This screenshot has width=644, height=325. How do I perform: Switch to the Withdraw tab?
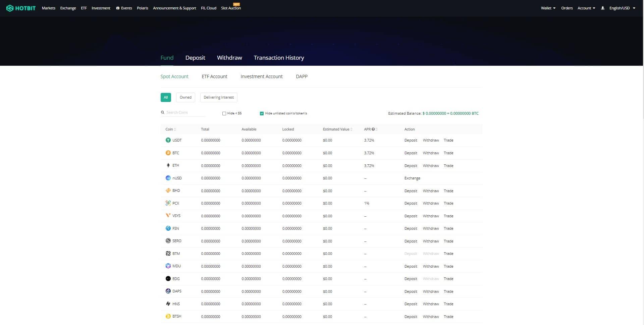[229, 58]
